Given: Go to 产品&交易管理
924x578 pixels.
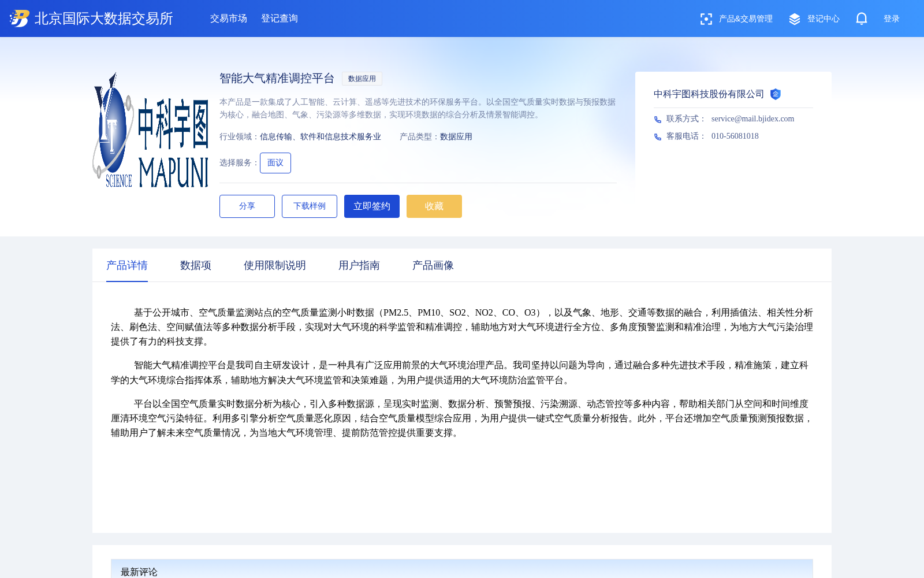Looking at the screenshot, I should click(x=746, y=19).
